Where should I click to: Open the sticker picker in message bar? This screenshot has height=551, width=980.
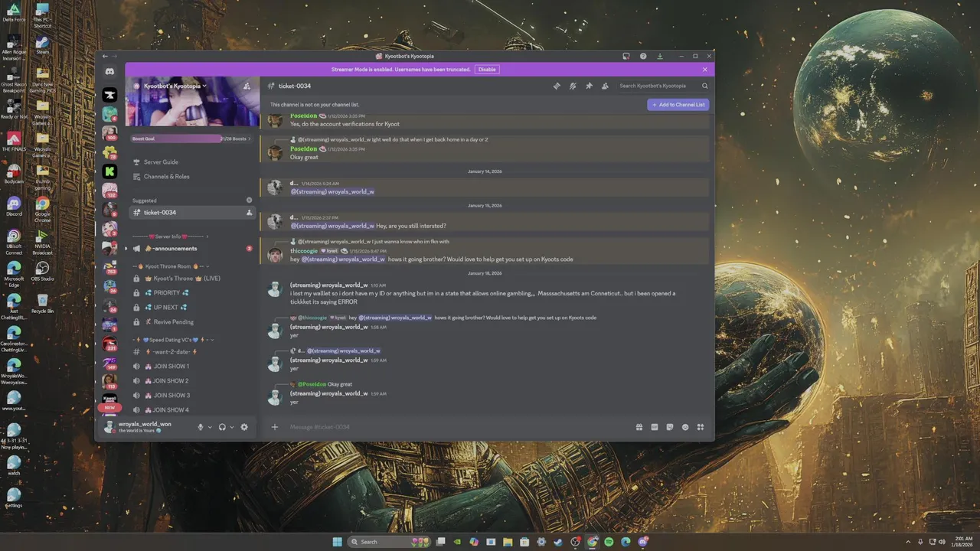coord(670,427)
